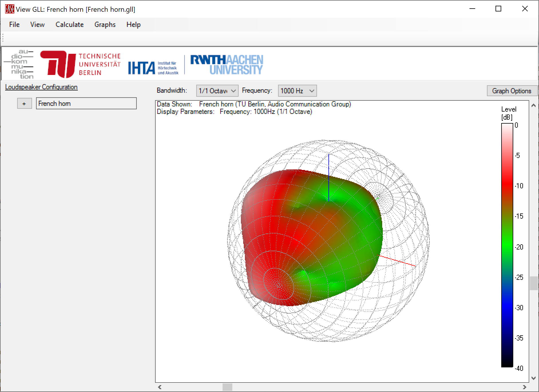Maximize the View GLL window
Screen dimensions: 539x392
click(x=498, y=9)
